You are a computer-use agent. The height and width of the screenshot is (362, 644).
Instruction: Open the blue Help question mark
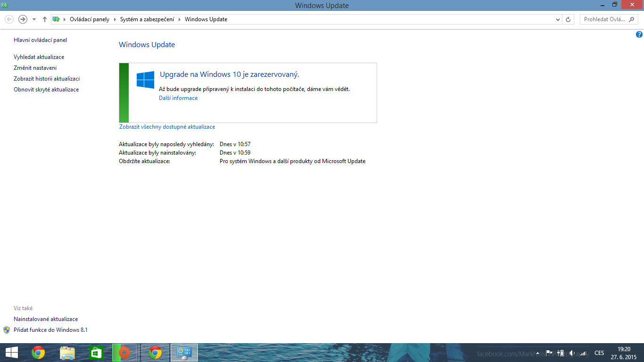click(639, 34)
